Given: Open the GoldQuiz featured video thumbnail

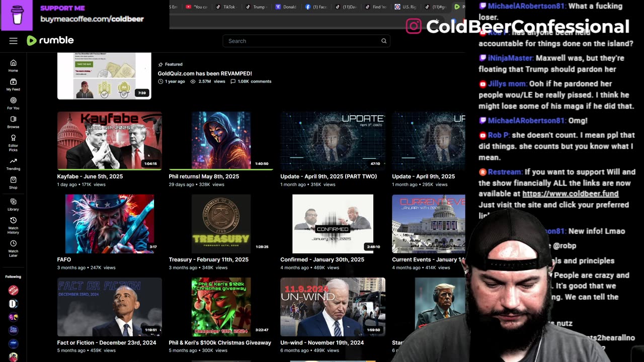Looking at the screenshot, I should (x=104, y=76).
